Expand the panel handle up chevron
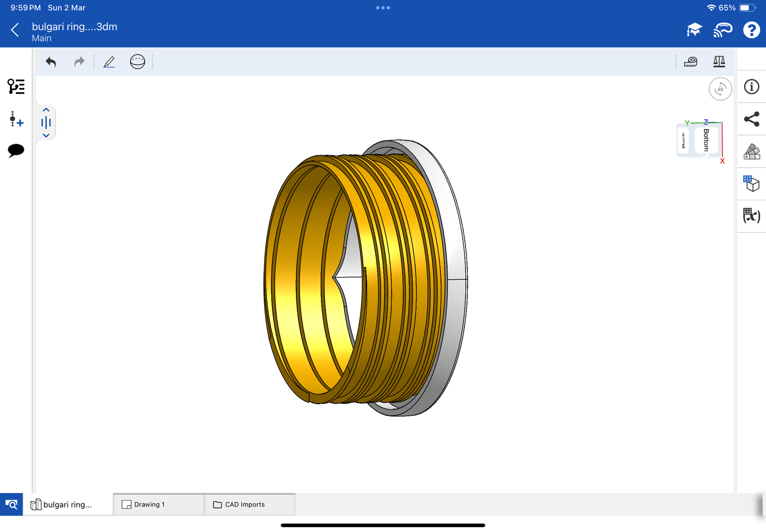Image resolution: width=766 pixels, height=532 pixels. pos(46,110)
